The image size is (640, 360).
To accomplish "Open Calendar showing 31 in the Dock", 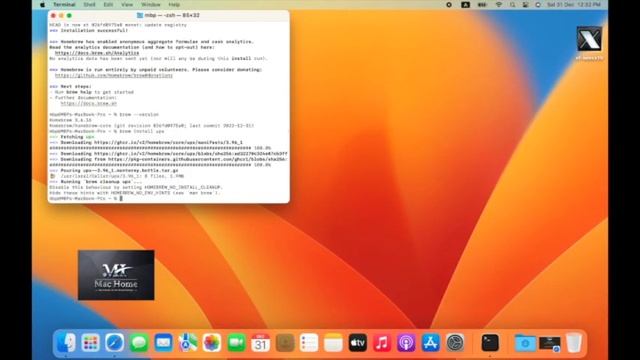I will (x=260, y=342).
